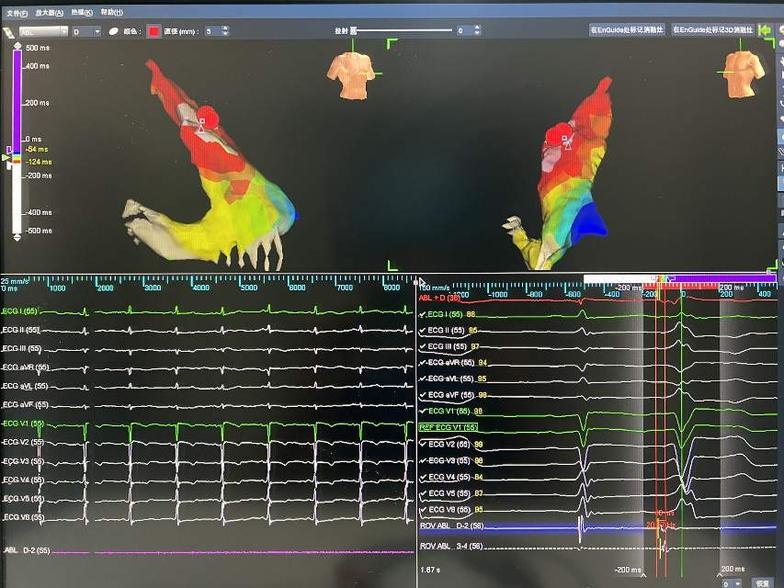Expand the dropdown showing value D
The height and width of the screenshot is (588, 784).
coord(97,31)
